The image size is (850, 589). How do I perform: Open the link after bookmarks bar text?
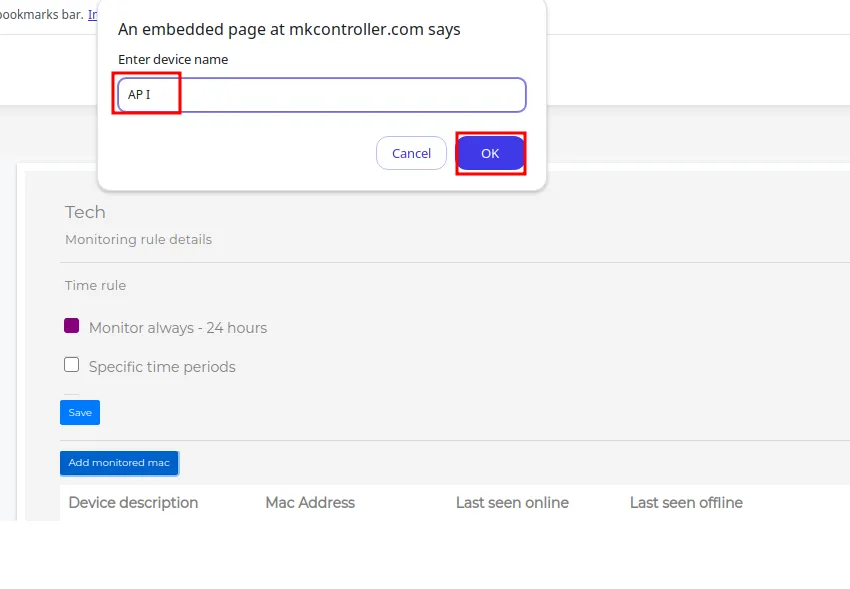click(x=93, y=15)
